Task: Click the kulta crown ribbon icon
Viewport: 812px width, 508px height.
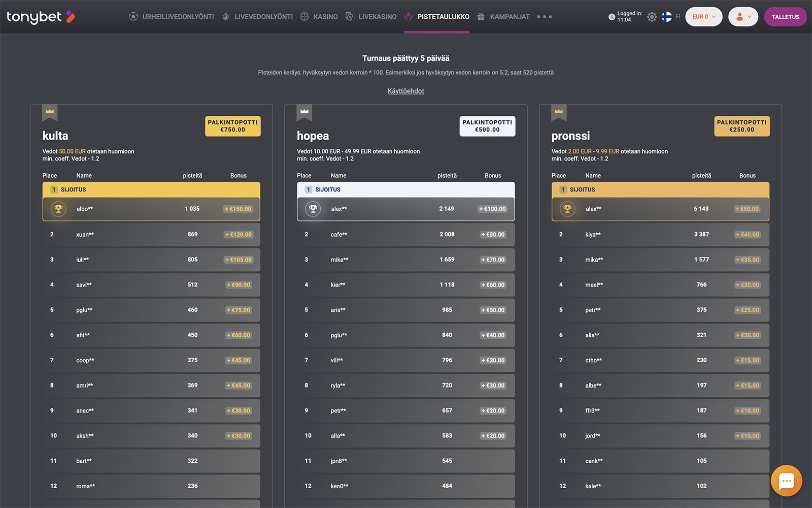Action: pos(50,112)
